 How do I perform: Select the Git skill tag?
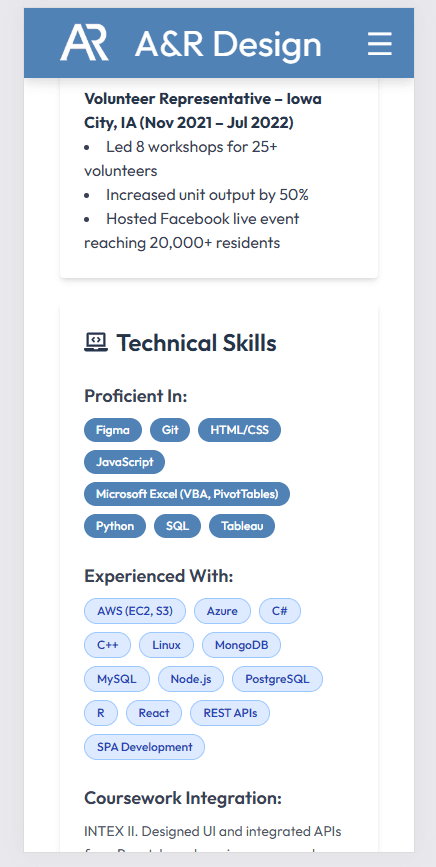[x=170, y=430]
